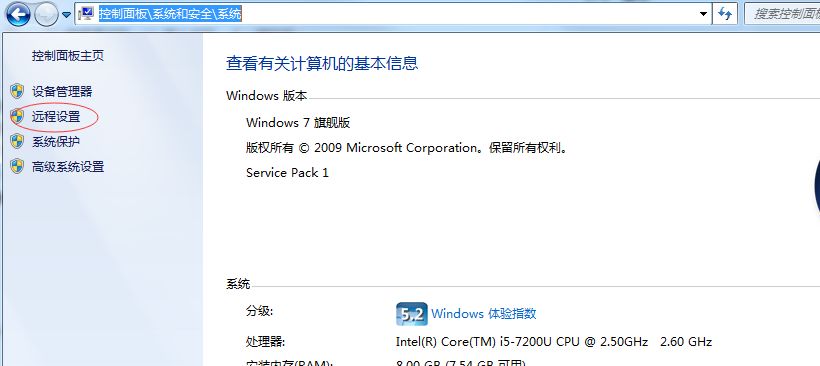Click the shield icon beside 设备管理器
The image size is (820, 366).
coord(17,91)
